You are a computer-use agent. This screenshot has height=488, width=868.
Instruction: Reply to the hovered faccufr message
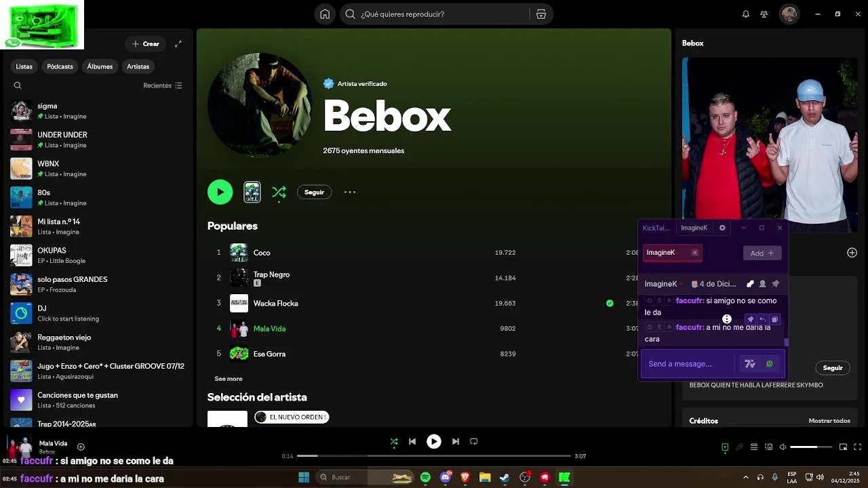[762, 319]
